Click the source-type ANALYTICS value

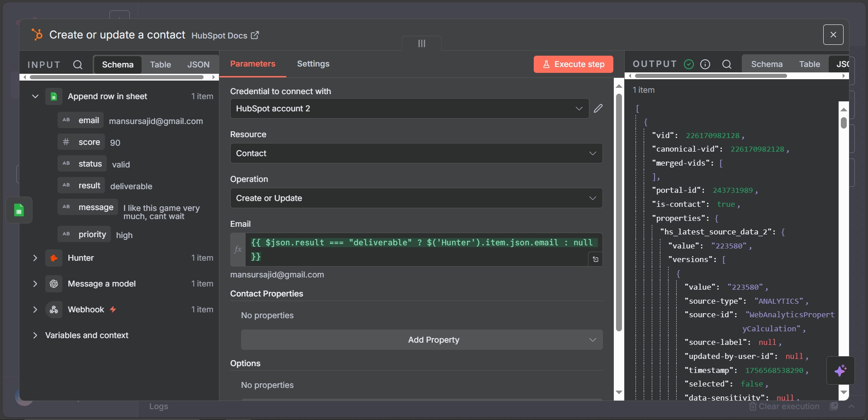(778, 301)
